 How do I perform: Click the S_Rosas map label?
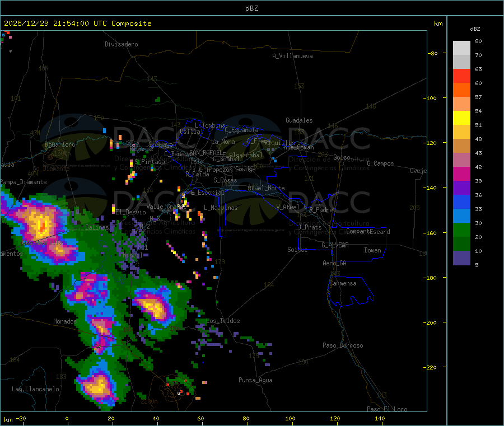pyautogui.click(x=225, y=180)
